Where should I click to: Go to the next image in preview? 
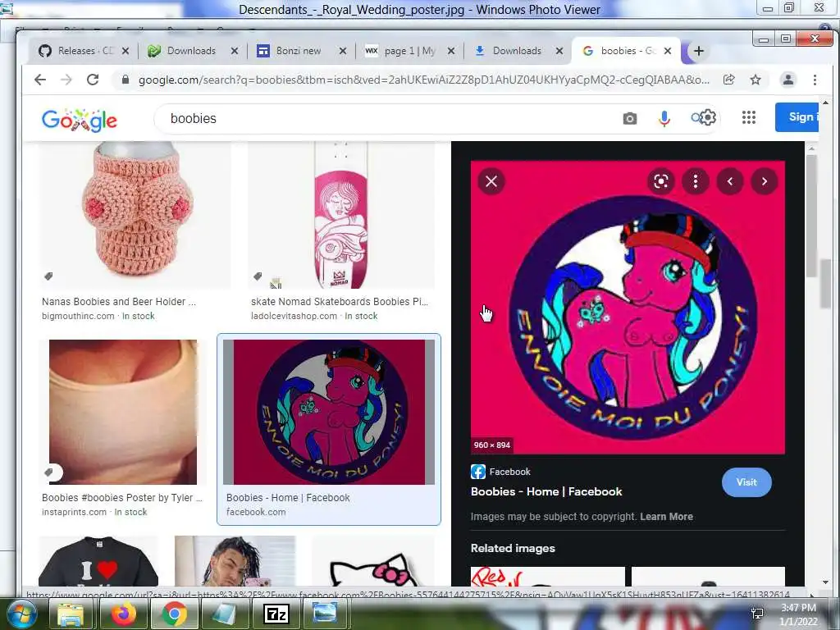765,181
